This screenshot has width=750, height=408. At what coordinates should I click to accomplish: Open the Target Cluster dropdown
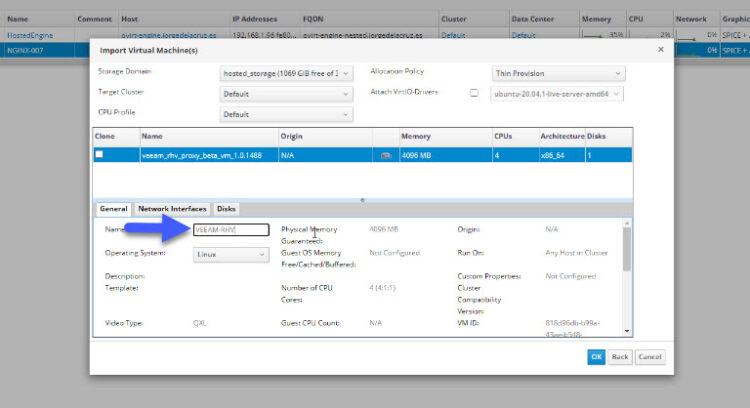[286, 94]
